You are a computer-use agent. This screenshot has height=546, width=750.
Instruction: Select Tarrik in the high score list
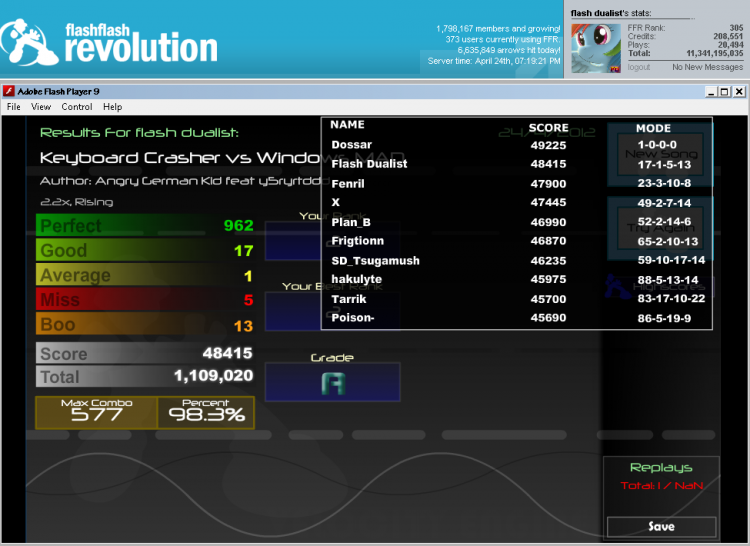click(349, 299)
